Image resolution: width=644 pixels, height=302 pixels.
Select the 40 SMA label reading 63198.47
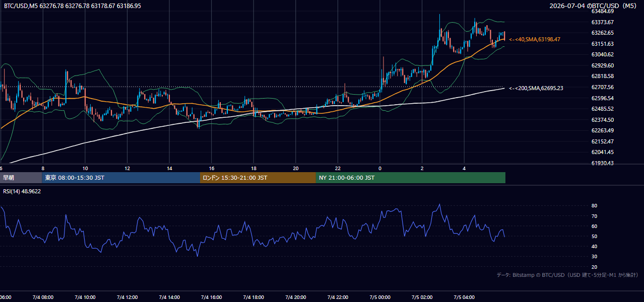click(x=535, y=39)
